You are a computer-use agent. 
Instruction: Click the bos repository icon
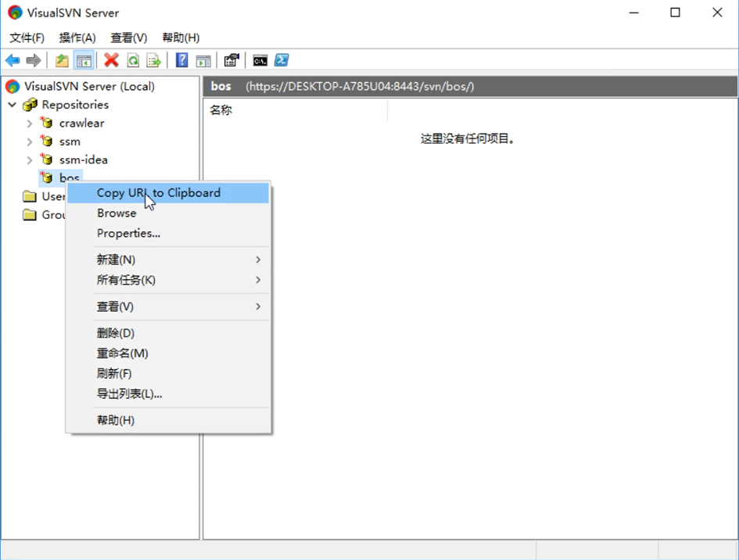(46, 178)
